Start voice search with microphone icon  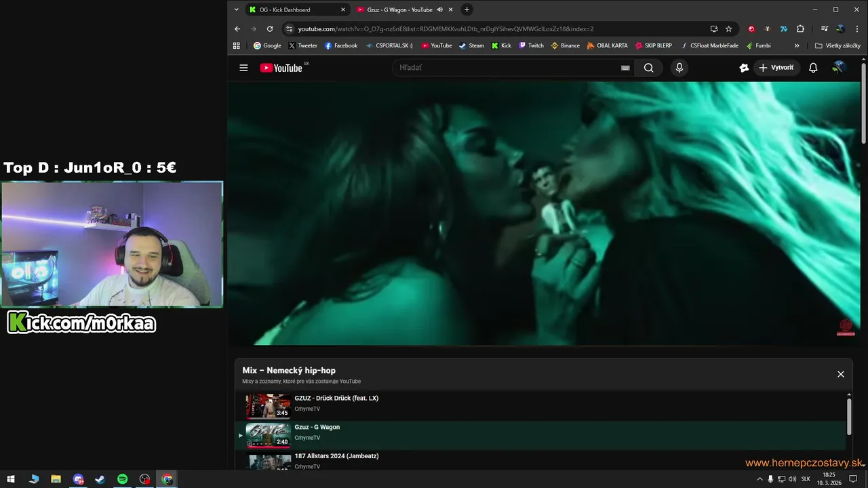pyautogui.click(x=679, y=68)
